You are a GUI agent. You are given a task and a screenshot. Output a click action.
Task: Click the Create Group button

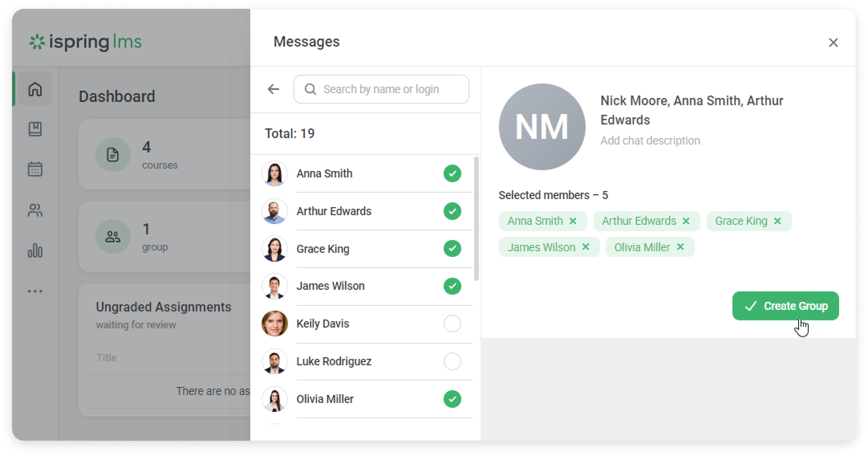[785, 306]
